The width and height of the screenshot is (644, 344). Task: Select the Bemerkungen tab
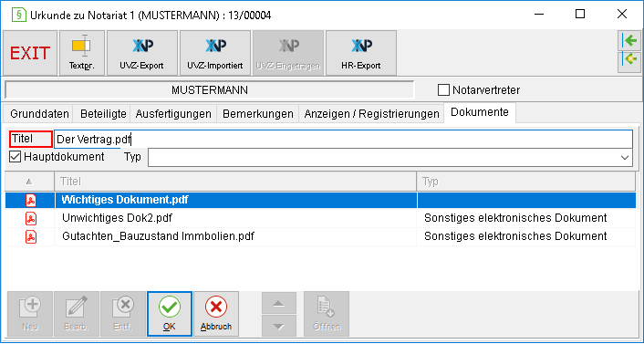258,114
